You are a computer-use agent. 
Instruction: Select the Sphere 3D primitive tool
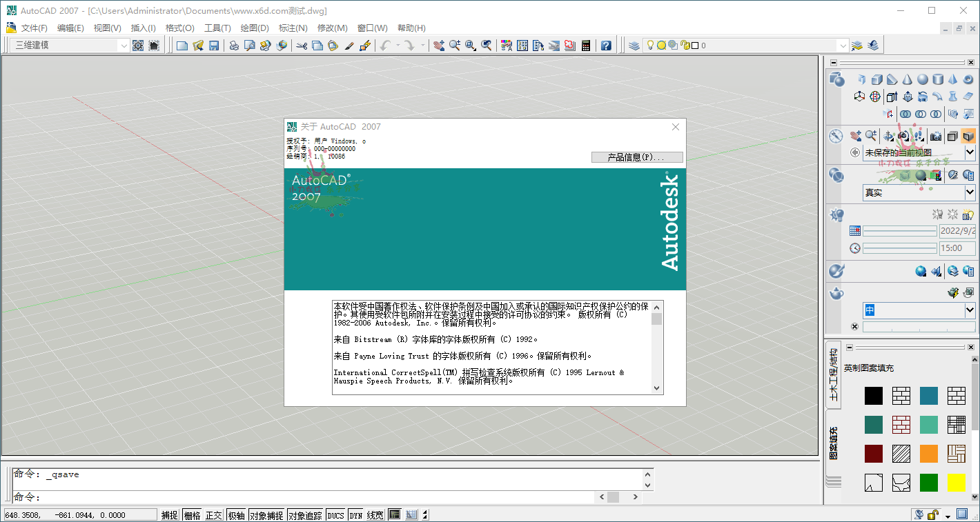pyautogui.click(x=923, y=80)
